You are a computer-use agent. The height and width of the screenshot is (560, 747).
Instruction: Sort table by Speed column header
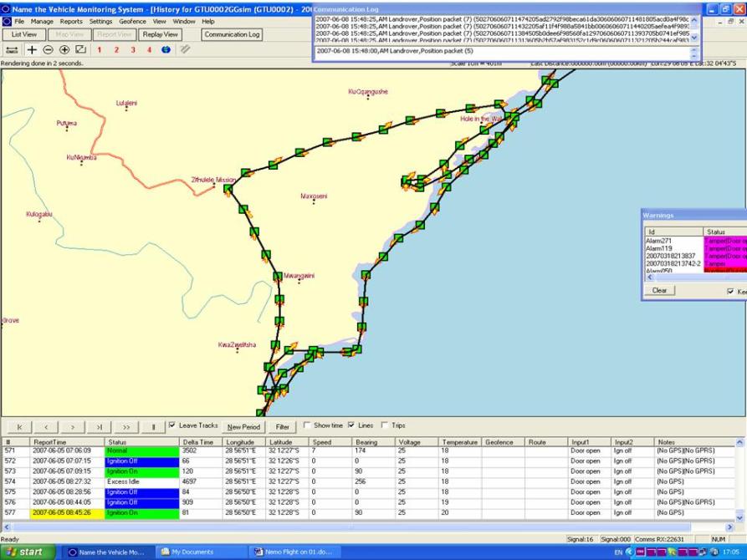pos(330,442)
